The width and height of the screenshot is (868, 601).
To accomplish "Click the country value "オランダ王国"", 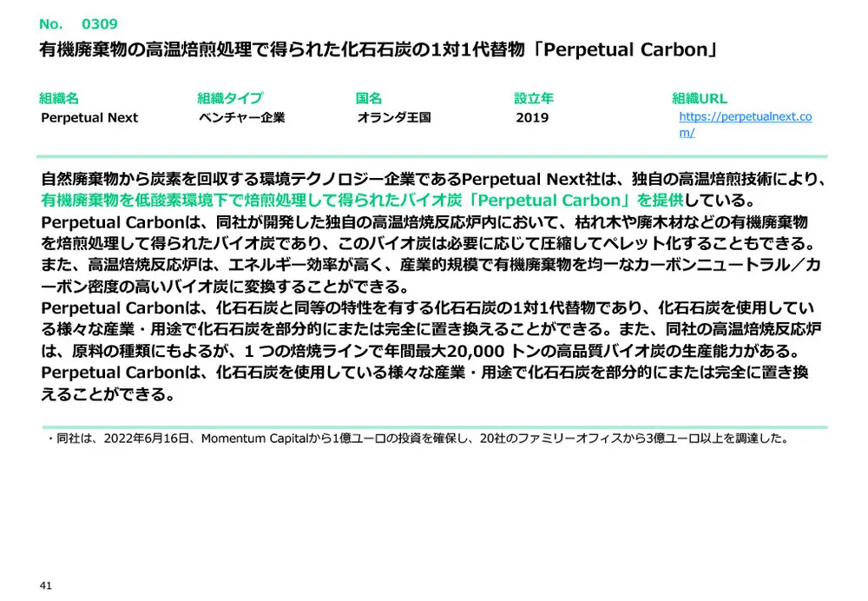I will pyautogui.click(x=393, y=117).
